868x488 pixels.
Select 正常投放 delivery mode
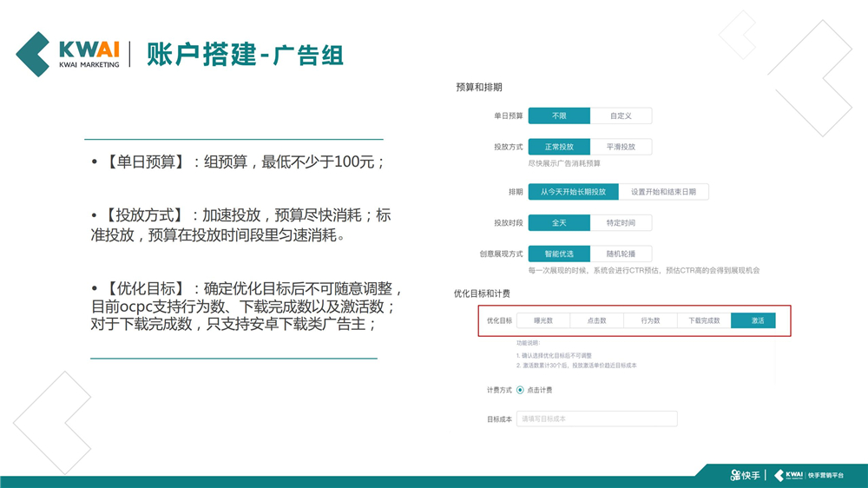click(x=559, y=147)
